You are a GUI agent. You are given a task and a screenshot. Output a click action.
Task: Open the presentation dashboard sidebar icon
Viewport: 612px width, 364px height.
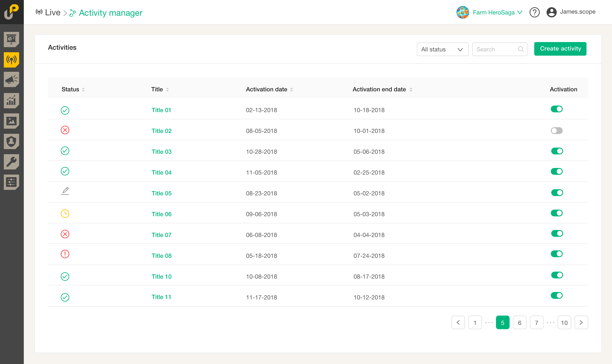(x=11, y=39)
